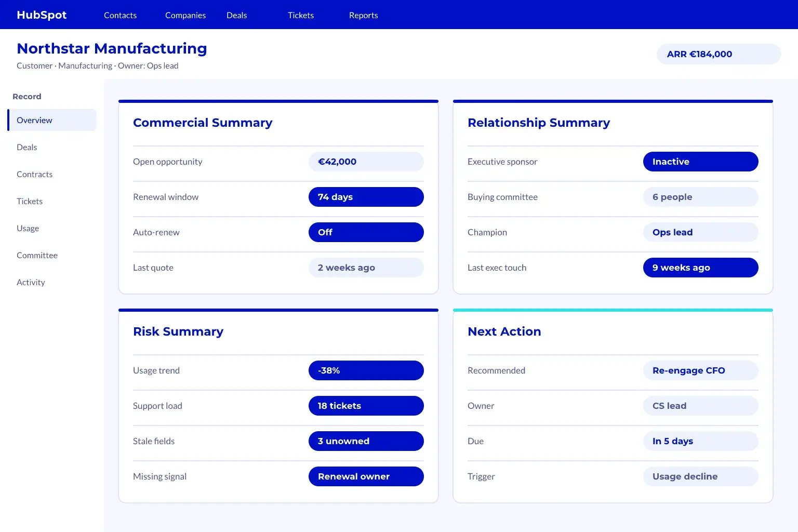Click the Usage decline trigger value
Image resolution: width=798 pixels, height=532 pixels.
click(x=701, y=476)
